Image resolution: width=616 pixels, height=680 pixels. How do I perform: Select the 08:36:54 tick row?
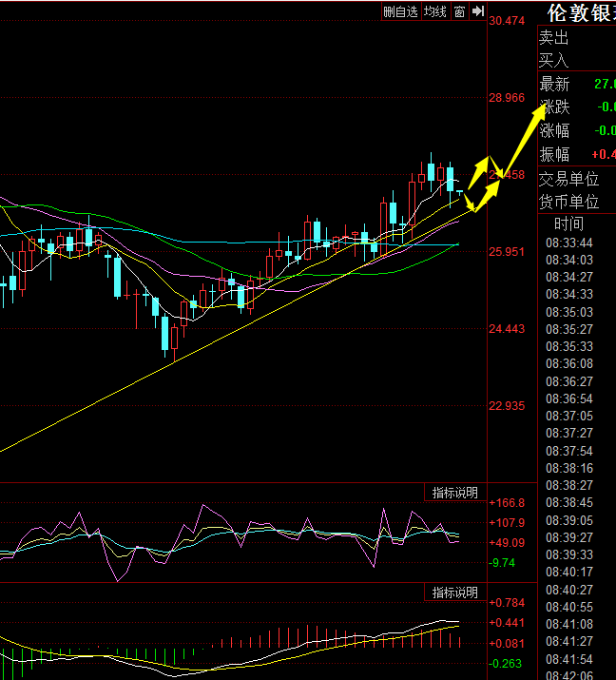tap(569, 399)
